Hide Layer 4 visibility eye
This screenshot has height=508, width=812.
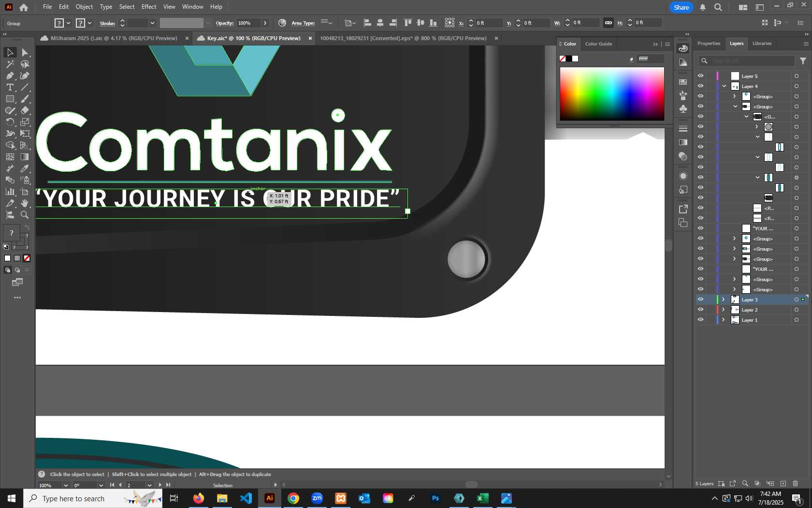[700, 86]
